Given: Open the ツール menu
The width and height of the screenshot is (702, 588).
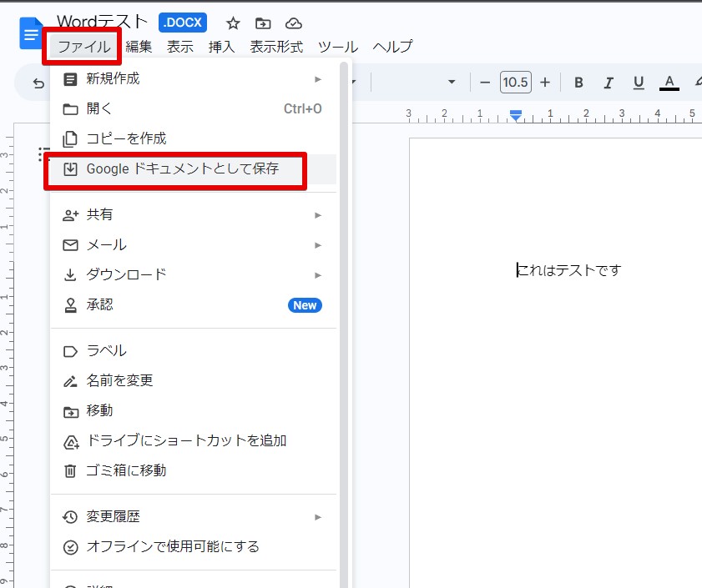Looking at the screenshot, I should 338,47.
